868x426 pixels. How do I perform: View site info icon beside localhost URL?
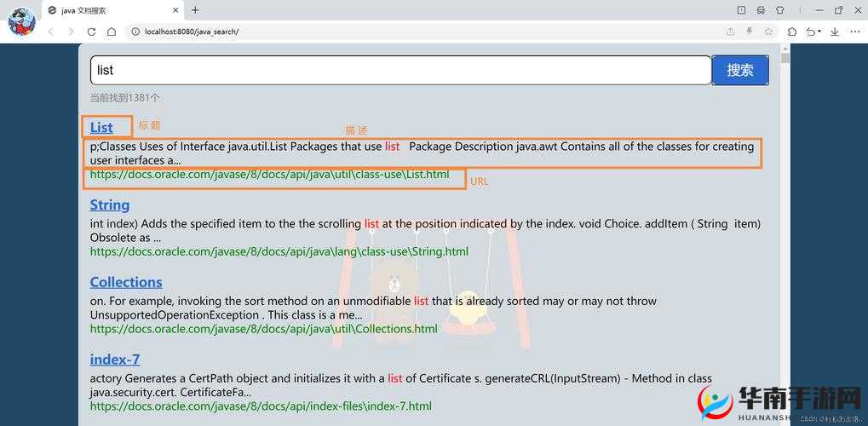[135, 32]
